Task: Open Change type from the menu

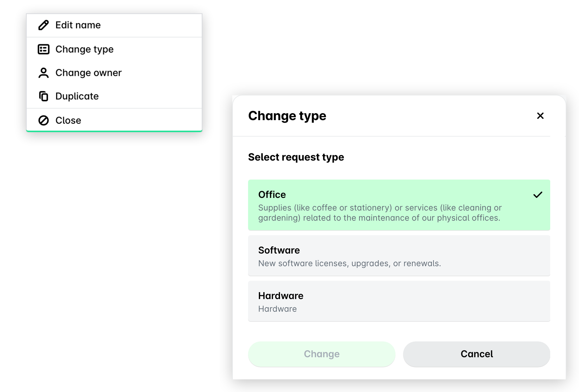Action: [114, 49]
